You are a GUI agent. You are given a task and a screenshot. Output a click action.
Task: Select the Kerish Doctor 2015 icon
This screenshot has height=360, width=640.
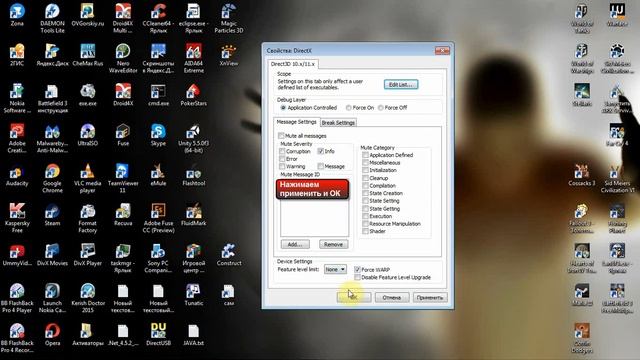pos(88,298)
